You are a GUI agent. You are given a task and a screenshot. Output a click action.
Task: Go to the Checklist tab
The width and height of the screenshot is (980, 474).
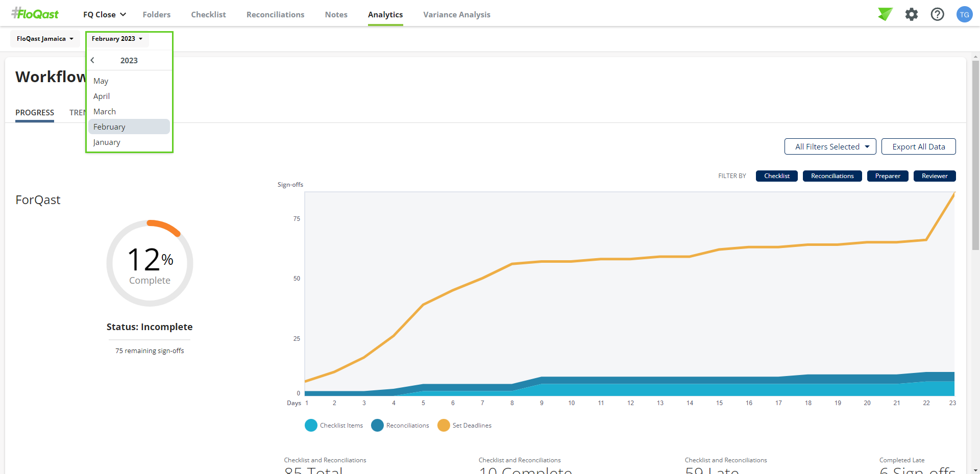click(208, 14)
